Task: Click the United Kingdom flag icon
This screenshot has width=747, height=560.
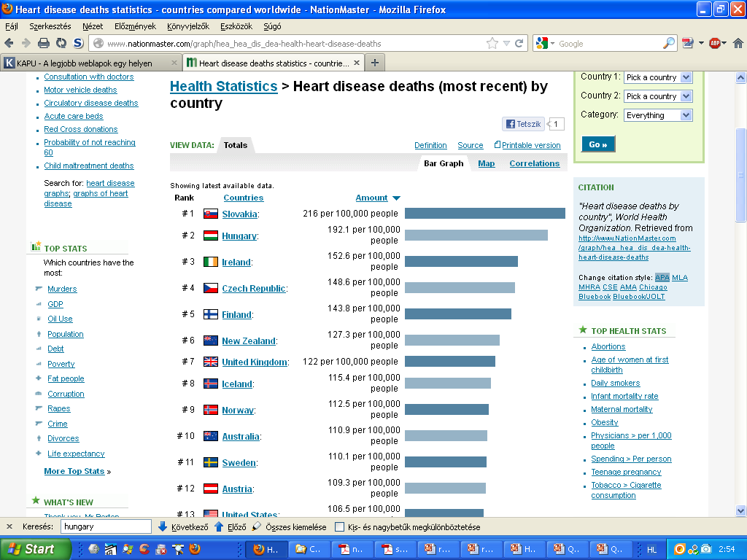Action: 211,362
